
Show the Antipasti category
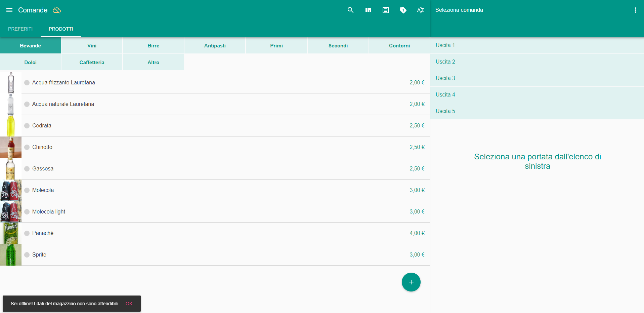[215, 45]
